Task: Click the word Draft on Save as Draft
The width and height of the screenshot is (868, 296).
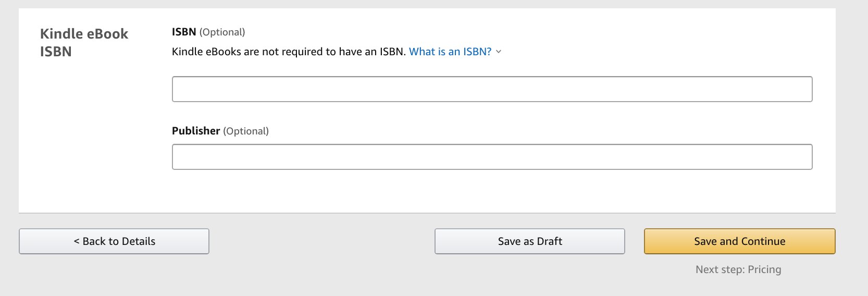Action: [x=550, y=241]
